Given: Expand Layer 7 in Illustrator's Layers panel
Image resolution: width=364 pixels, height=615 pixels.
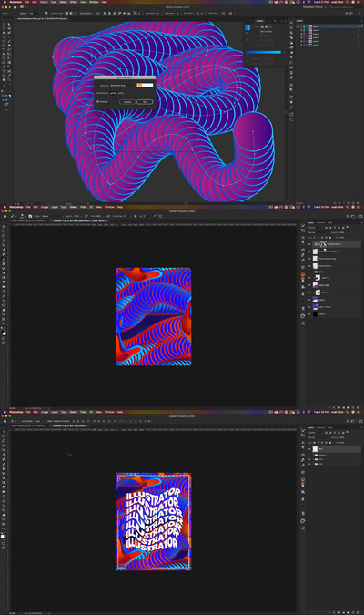Looking at the screenshot, I should [307, 26].
